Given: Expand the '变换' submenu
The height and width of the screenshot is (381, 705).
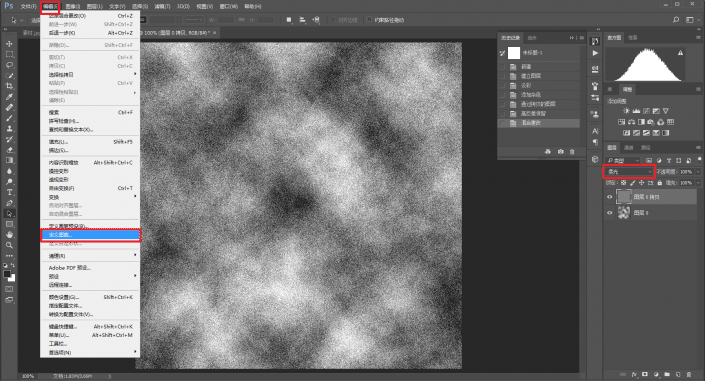Looking at the screenshot, I should coord(90,197).
